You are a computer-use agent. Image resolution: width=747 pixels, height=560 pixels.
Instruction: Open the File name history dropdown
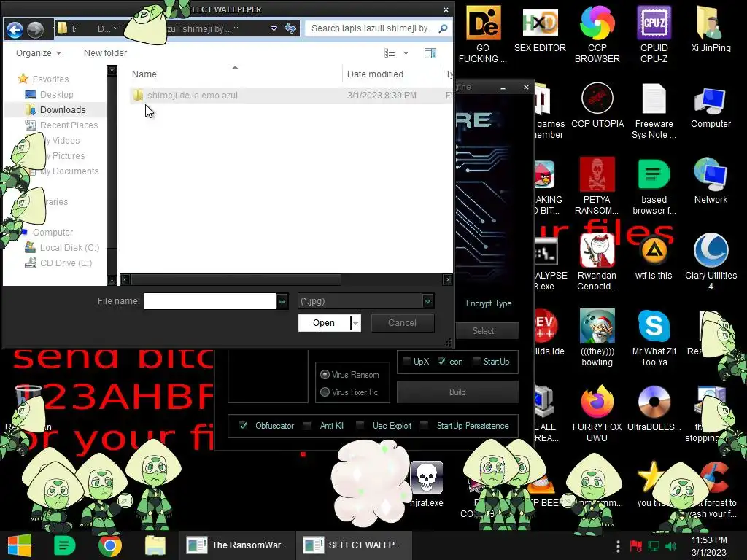pyautogui.click(x=282, y=301)
